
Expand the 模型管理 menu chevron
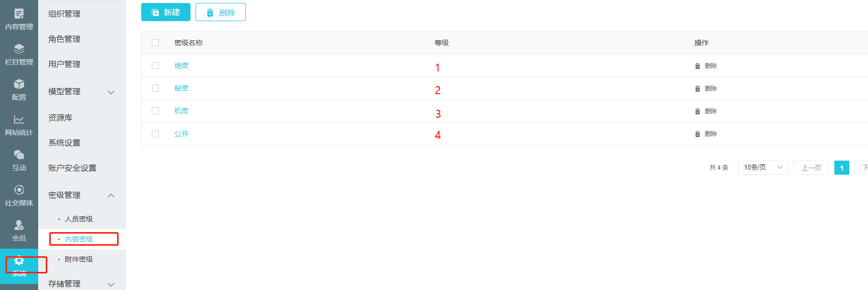click(111, 92)
